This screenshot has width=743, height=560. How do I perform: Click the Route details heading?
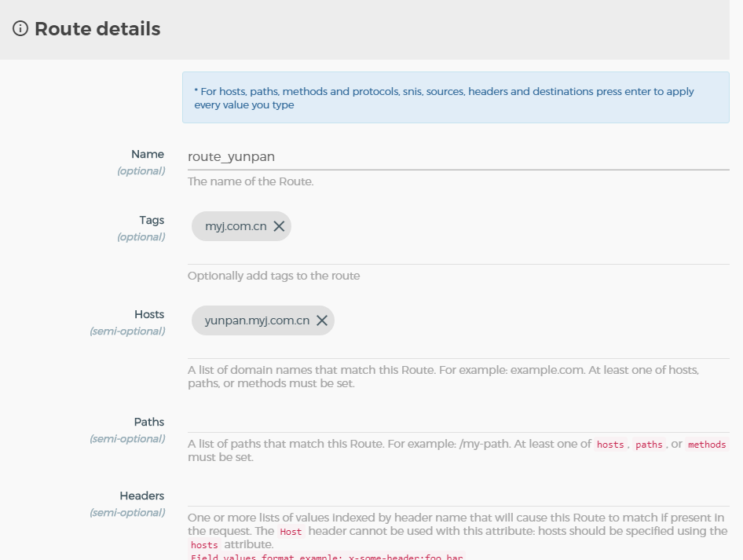(x=97, y=29)
